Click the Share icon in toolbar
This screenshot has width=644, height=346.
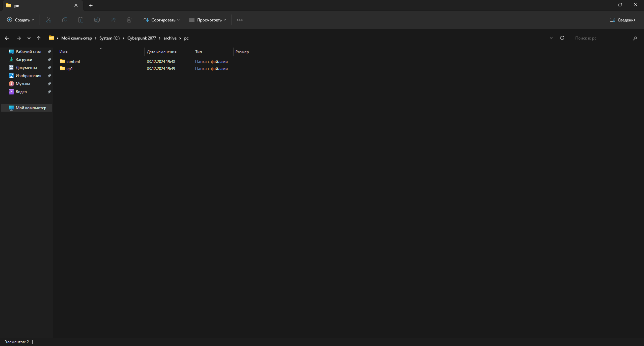113,20
